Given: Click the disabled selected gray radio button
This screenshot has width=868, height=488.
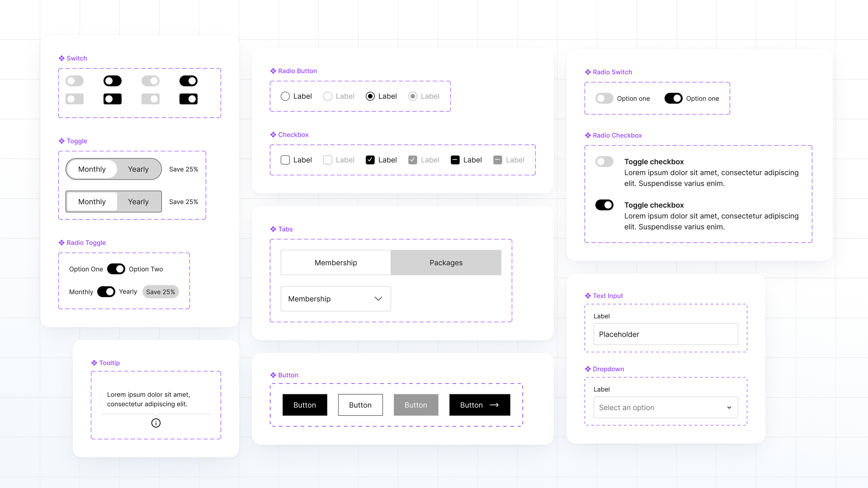Looking at the screenshot, I should click(x=412, y=96).
